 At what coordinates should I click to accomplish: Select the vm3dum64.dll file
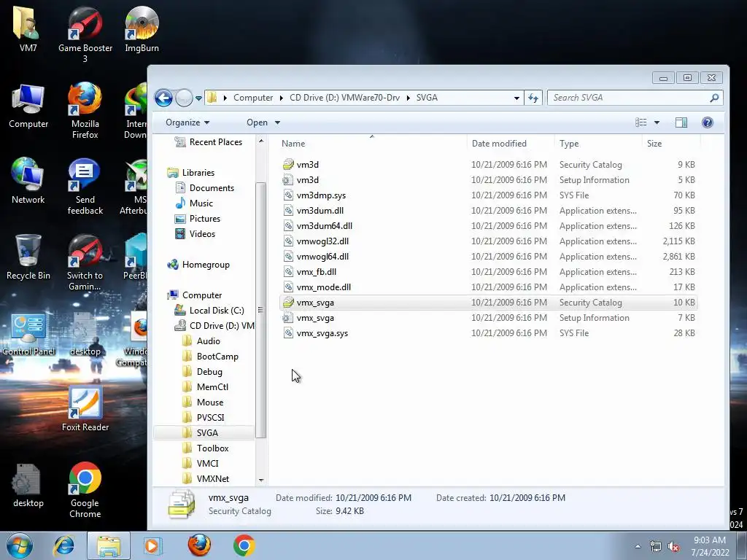tap(488, 226)
